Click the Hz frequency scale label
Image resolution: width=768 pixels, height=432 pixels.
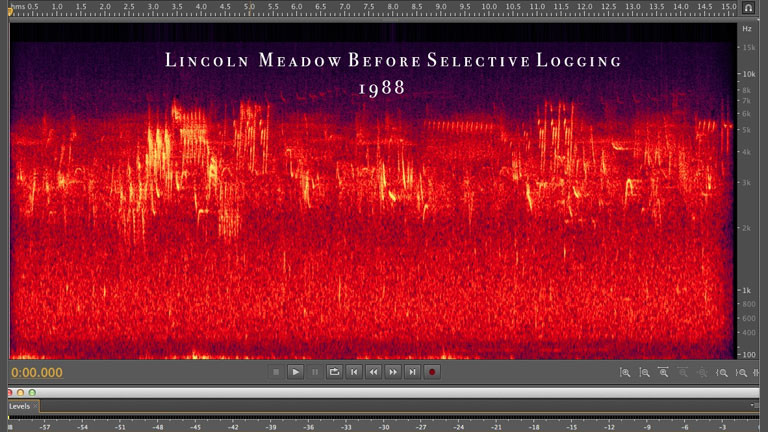[x=747, y=29]
